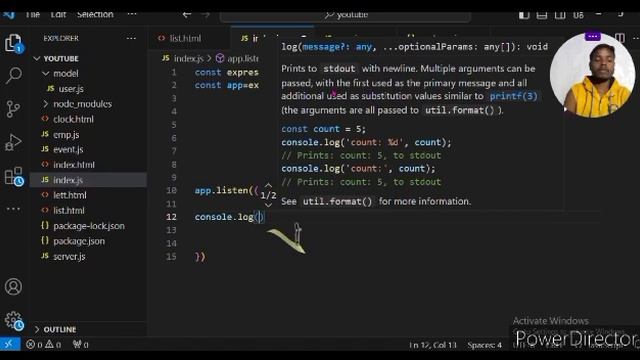
Task: Open the Extensions view
Action: pyautogui.click(x=14, y=176)
